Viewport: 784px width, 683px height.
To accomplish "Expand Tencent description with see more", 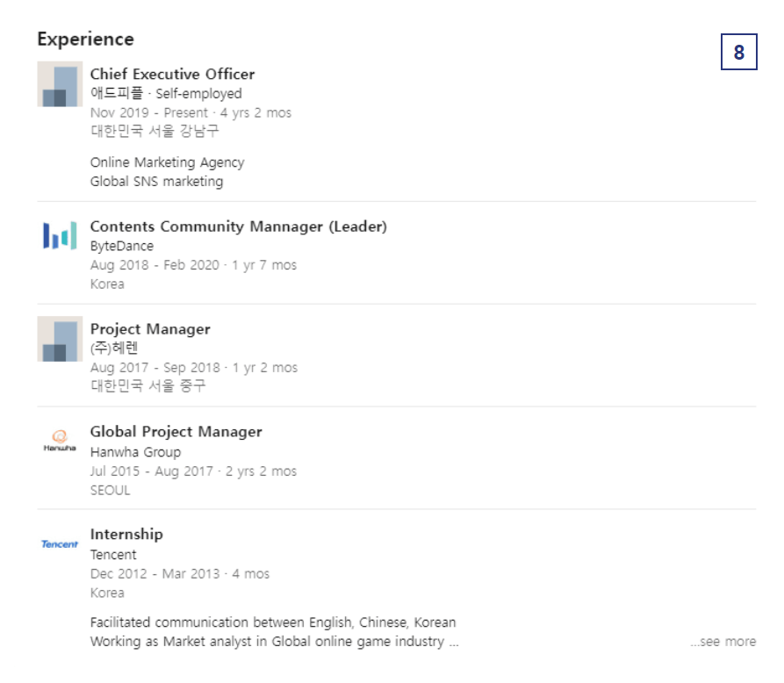I will pyautogui.click(x=723, y=642).
